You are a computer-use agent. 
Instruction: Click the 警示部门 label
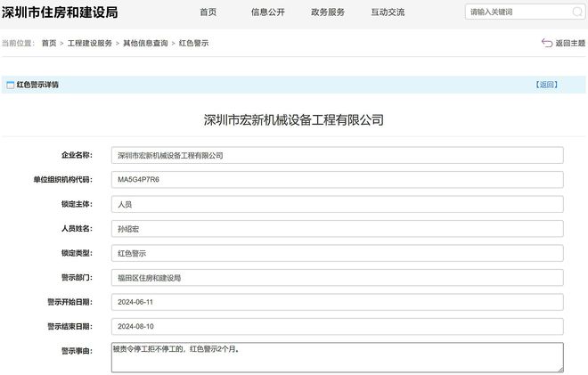click(77, 278)
